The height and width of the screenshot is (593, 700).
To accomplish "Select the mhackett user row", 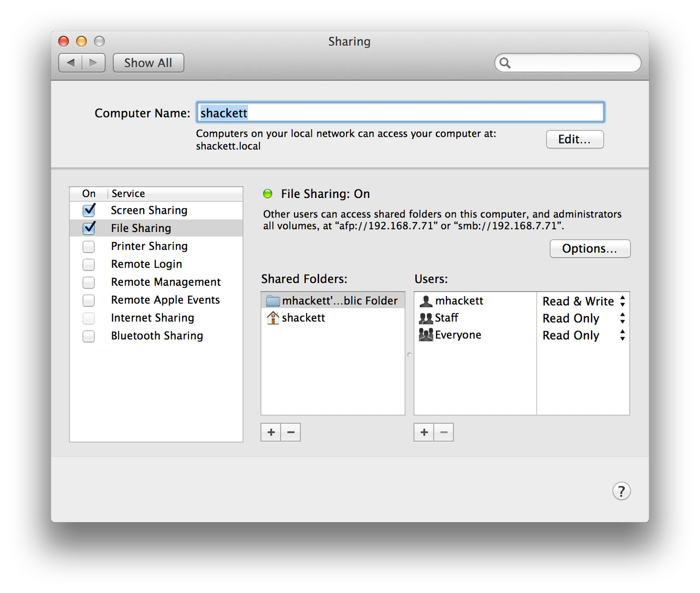I will 475,301.
